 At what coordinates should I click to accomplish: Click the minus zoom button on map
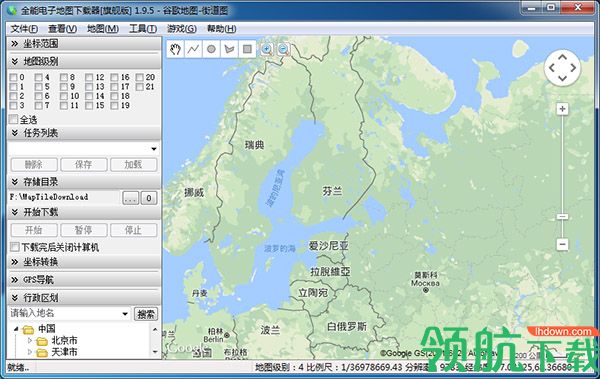[x=562, y=244]
